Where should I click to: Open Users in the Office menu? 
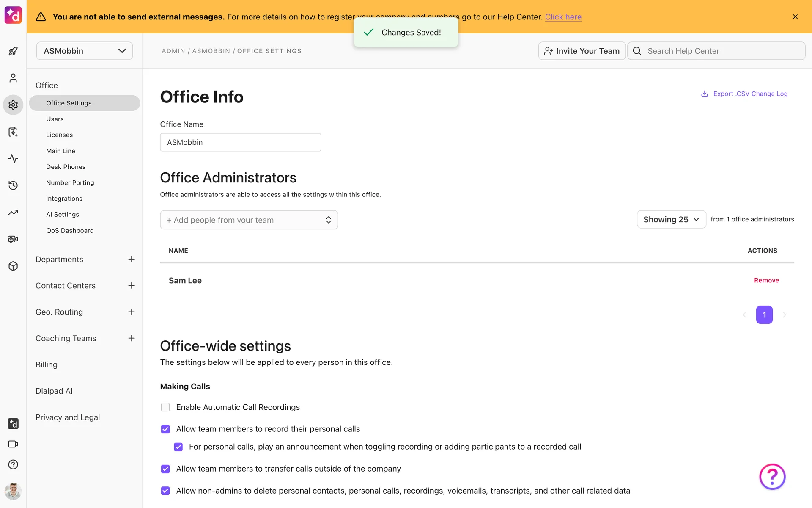55,119
